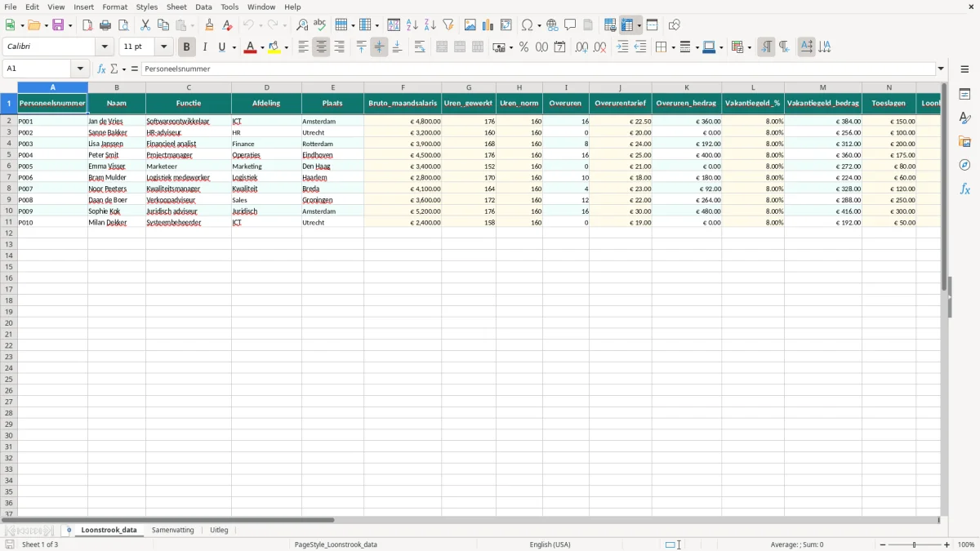Apply the red font color swatch
The width and height of the screenshot is (980, 551).
click(250, 47)
